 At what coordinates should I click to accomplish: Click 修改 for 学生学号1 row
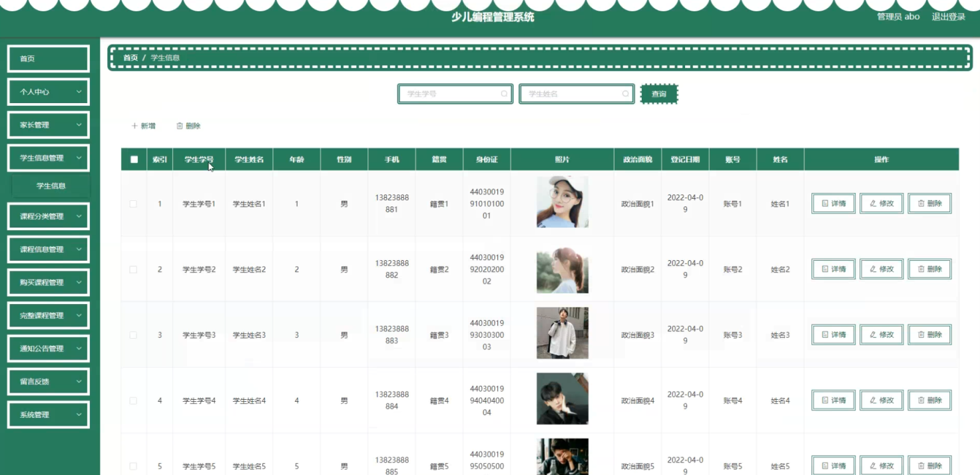[881, 204]
